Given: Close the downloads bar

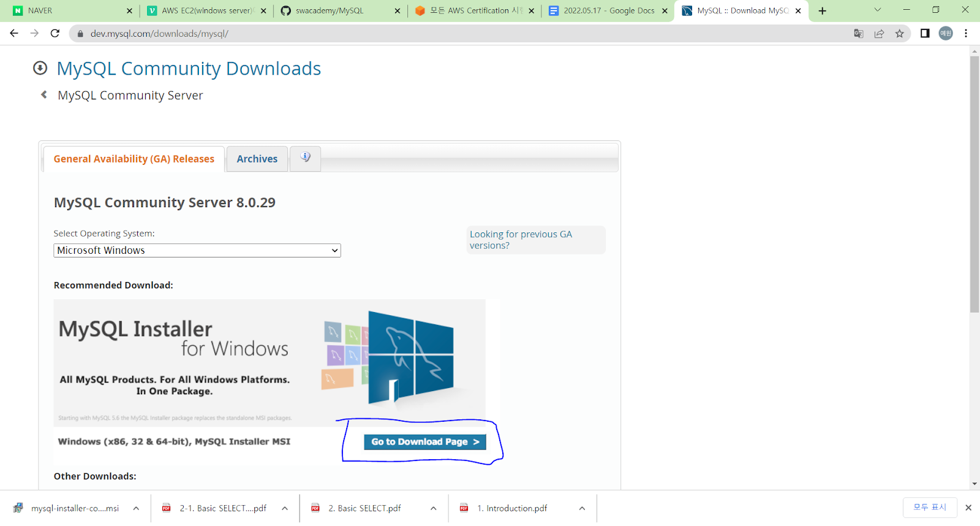Looking at the screenshot, I should click(968, 508).
